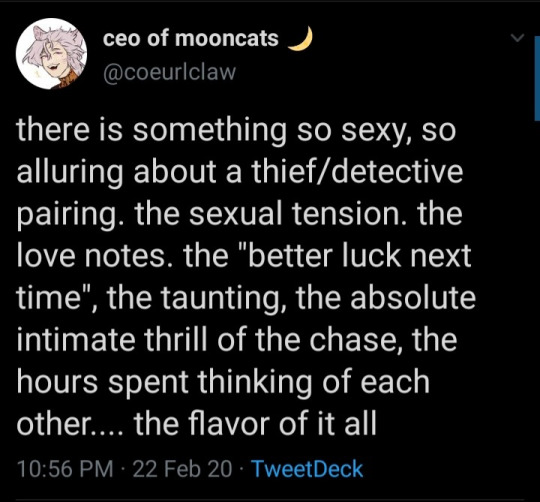Click the tweet line starting "there is something"
The width and height of the screenshot is (540, 502).
point(236,130)
